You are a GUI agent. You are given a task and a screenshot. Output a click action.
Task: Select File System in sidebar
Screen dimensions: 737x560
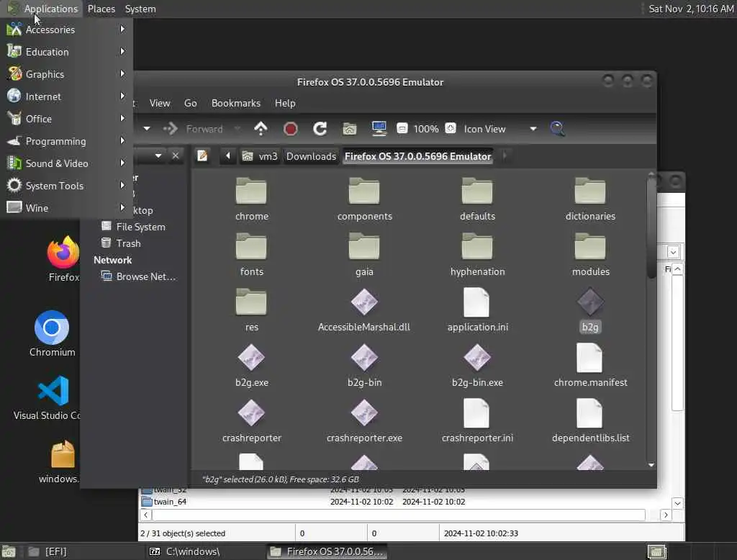point(135,227)
